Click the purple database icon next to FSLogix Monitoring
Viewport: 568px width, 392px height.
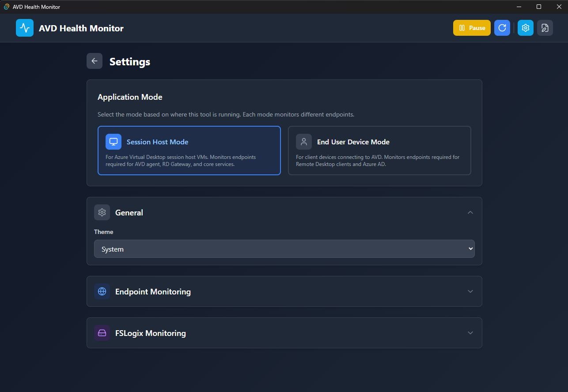pos(102,333)
